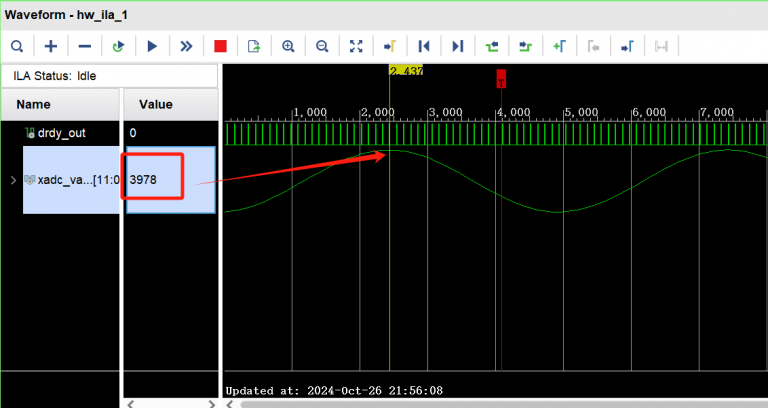
Task: Stop the ILA trigger with red square
Action: point(221,46)
